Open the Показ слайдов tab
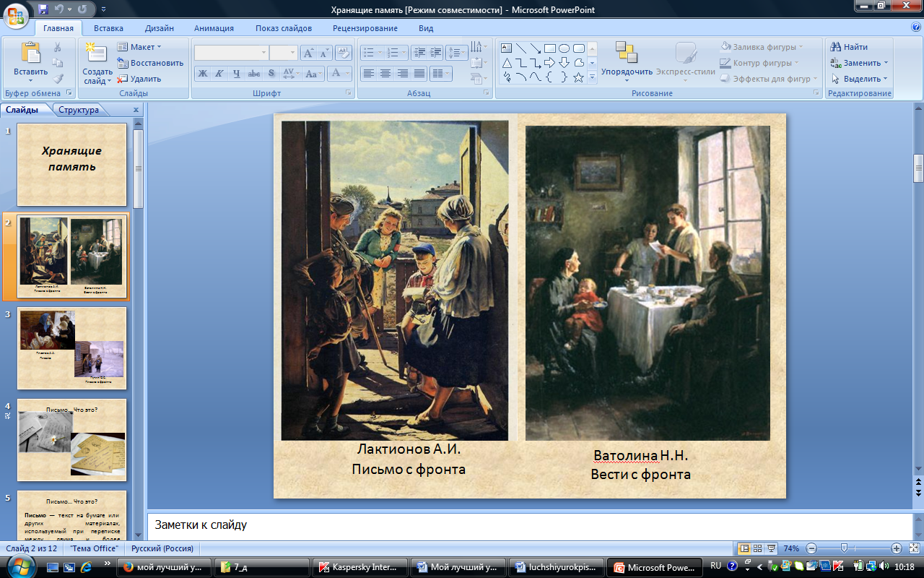 pyautogui.click(x=283, y=28)
